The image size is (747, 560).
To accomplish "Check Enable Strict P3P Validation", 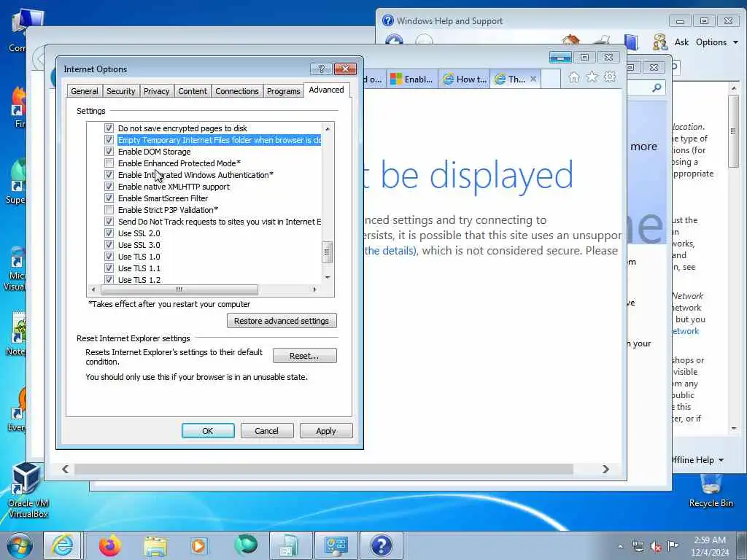I will [109, 210].
